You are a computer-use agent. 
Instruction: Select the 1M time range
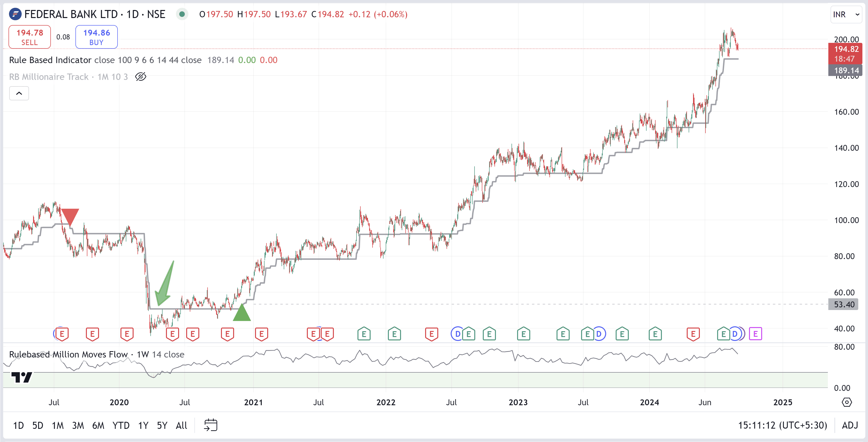[x=58, y=425]
